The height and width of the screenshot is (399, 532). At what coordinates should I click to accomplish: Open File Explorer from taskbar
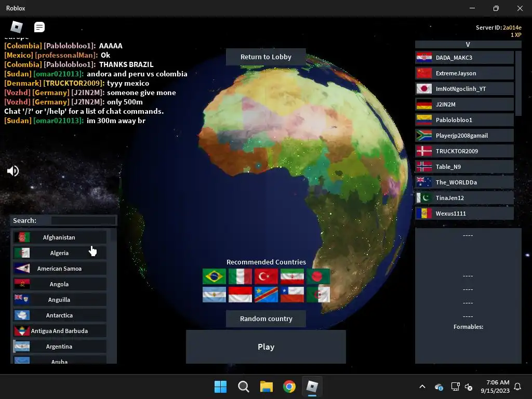coord(267,387)
